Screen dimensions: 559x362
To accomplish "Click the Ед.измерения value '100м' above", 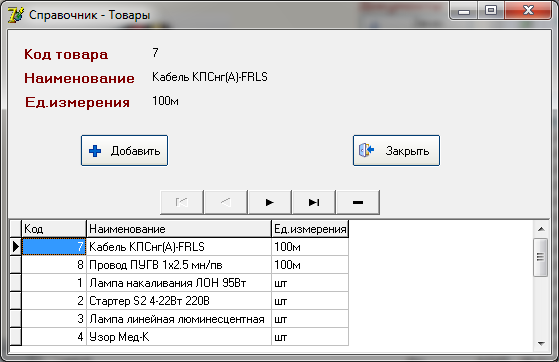I will 165,101.
